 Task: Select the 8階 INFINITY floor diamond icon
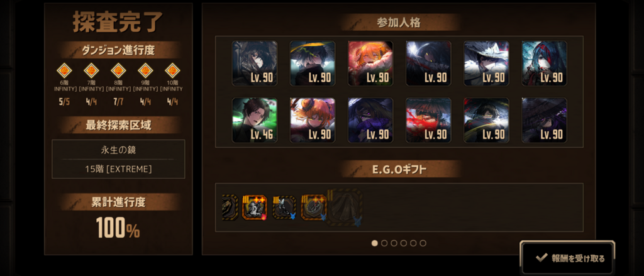click(x=118, y=70)
